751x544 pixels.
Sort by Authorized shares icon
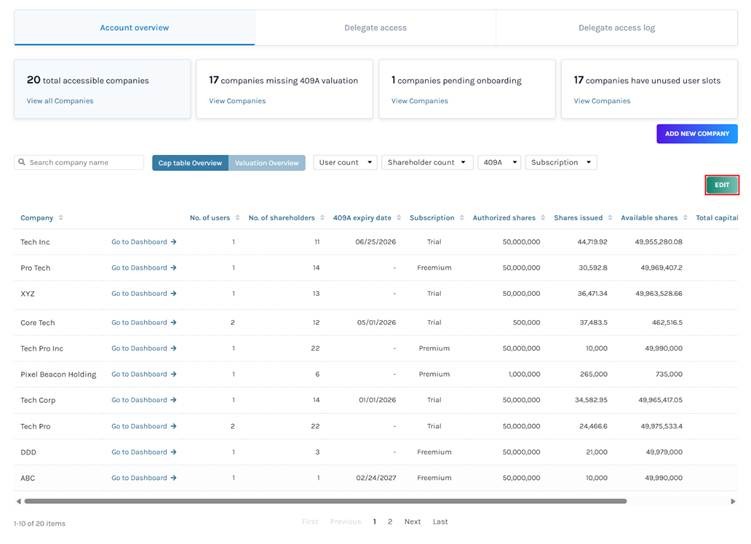click(544, 218)
